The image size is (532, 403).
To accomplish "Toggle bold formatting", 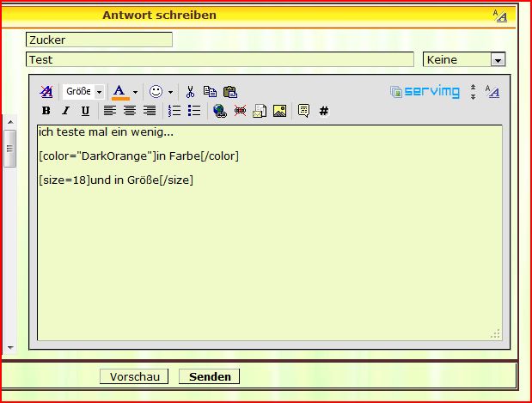I will pos(46,111).
